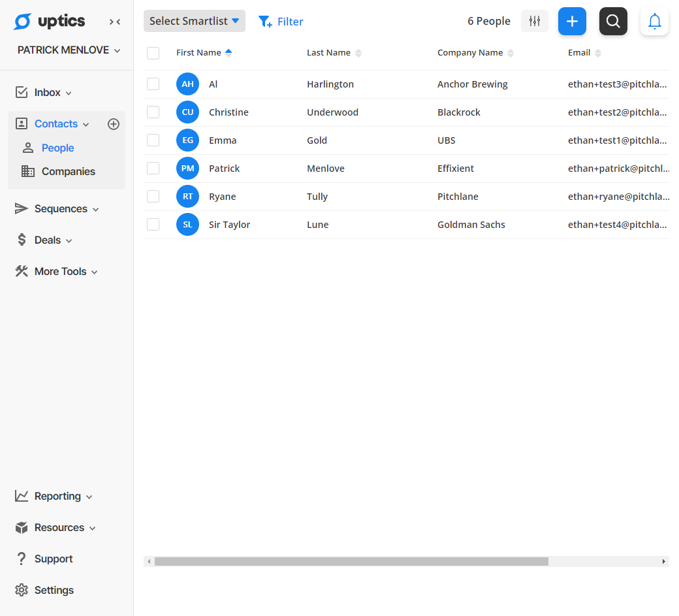The height and width of the screenshot is (616, 679).
Task: Open Settings in the sidebar
Action: (54, 590)
